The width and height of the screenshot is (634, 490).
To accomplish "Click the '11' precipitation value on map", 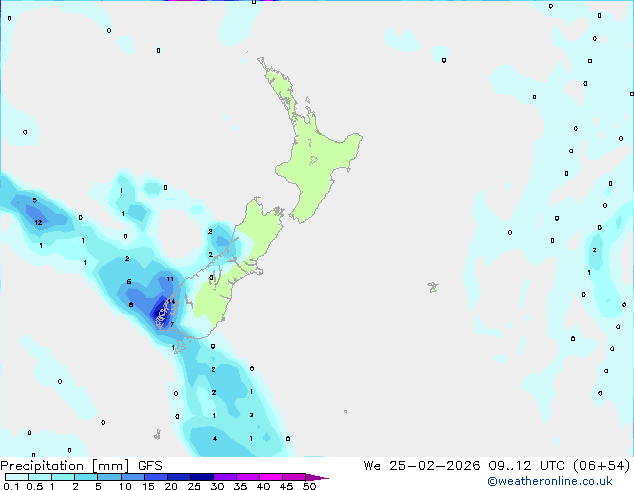I will click(170, 279).
